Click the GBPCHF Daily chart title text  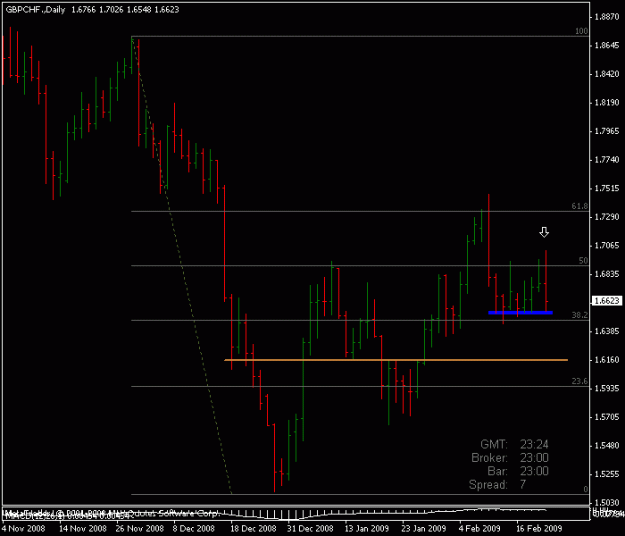92,10
